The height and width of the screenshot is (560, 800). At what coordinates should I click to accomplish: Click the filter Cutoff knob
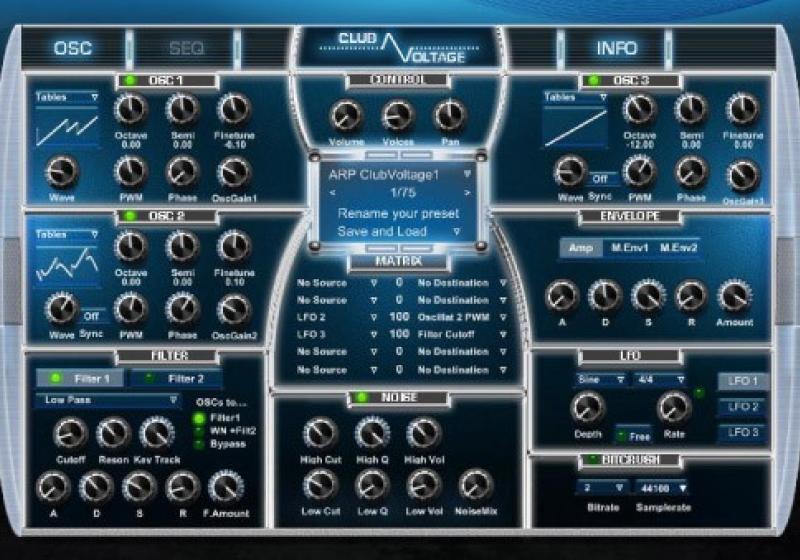tap(70, 434)
